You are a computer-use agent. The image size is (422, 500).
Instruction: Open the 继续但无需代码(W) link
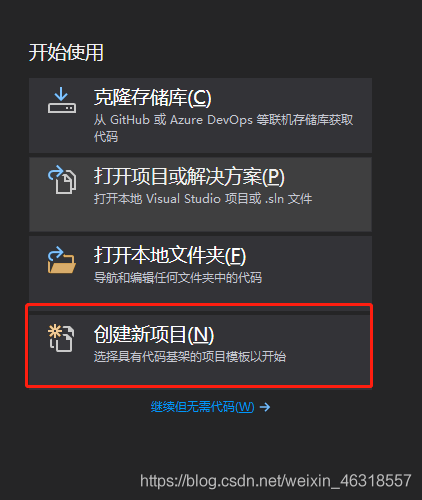pos(202,407)
